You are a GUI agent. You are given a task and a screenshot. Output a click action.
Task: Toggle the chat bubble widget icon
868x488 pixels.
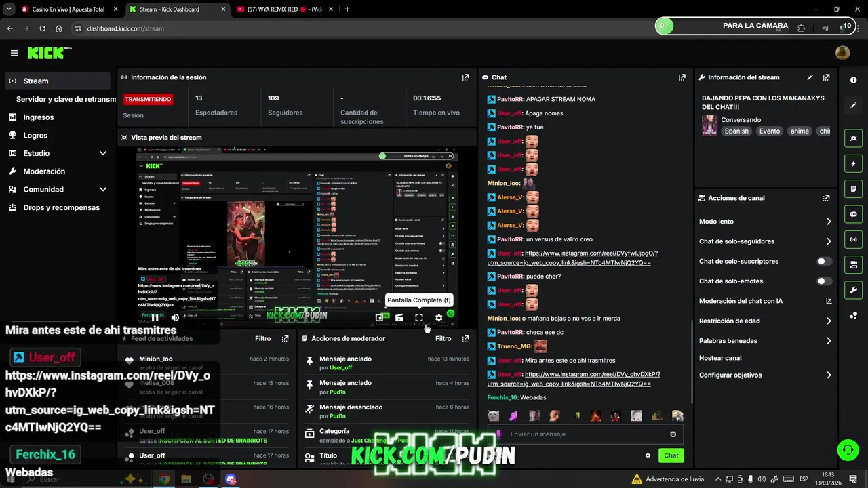(x=853, y=213)
